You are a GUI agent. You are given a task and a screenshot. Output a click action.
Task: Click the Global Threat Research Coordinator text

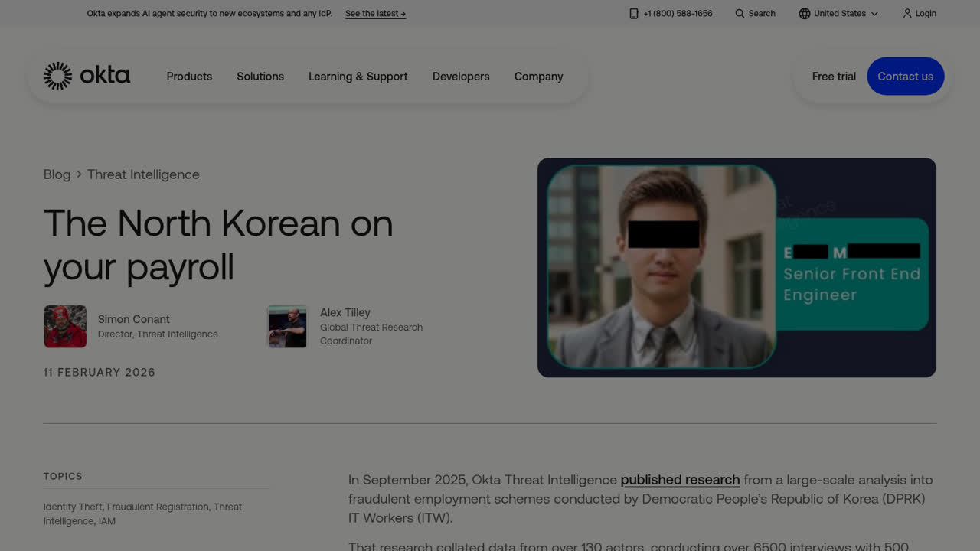pyautogui.click(x=371, y=334)
